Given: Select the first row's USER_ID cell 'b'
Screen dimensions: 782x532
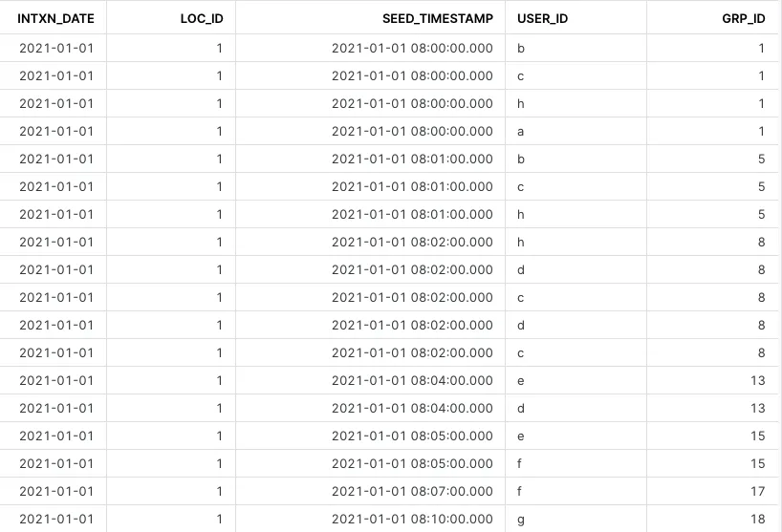Looking at the screenshot, I should pos(520,48).
